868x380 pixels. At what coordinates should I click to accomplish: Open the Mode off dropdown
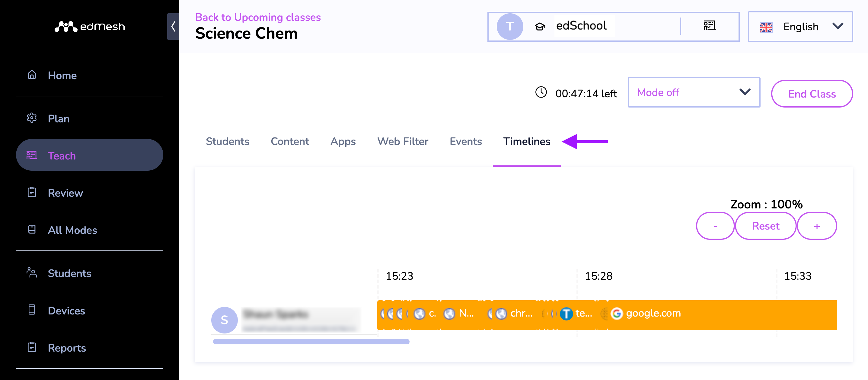pos(694,92)
